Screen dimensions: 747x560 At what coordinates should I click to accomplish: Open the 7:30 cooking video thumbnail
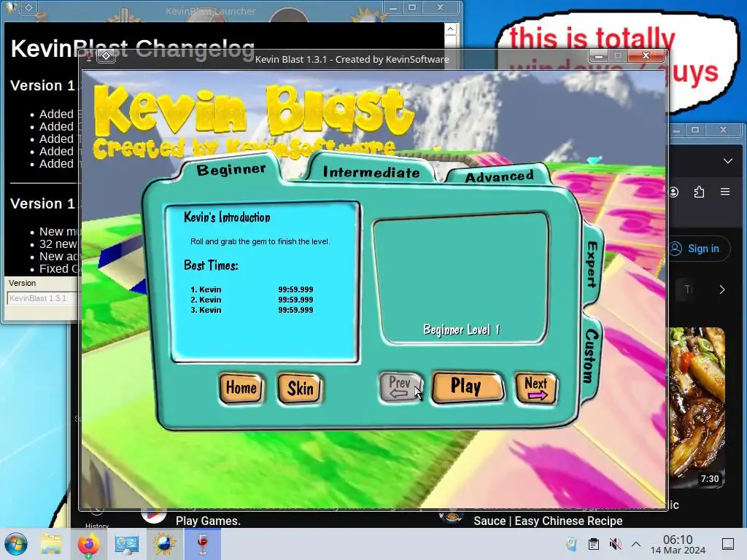697,408
